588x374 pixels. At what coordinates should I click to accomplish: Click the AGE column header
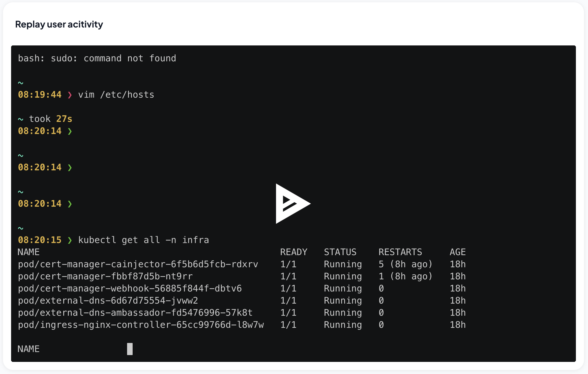(x=457, y=252)
